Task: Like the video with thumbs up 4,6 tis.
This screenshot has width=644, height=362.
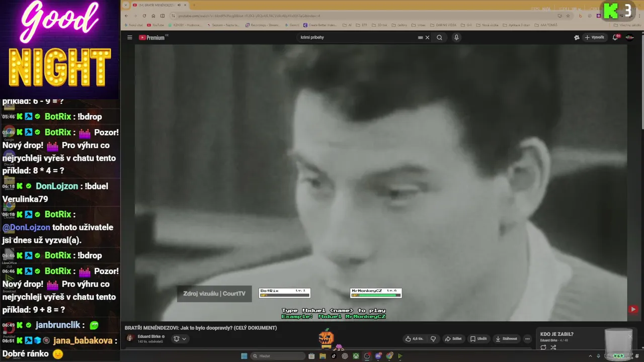Action: pos(414,339)
